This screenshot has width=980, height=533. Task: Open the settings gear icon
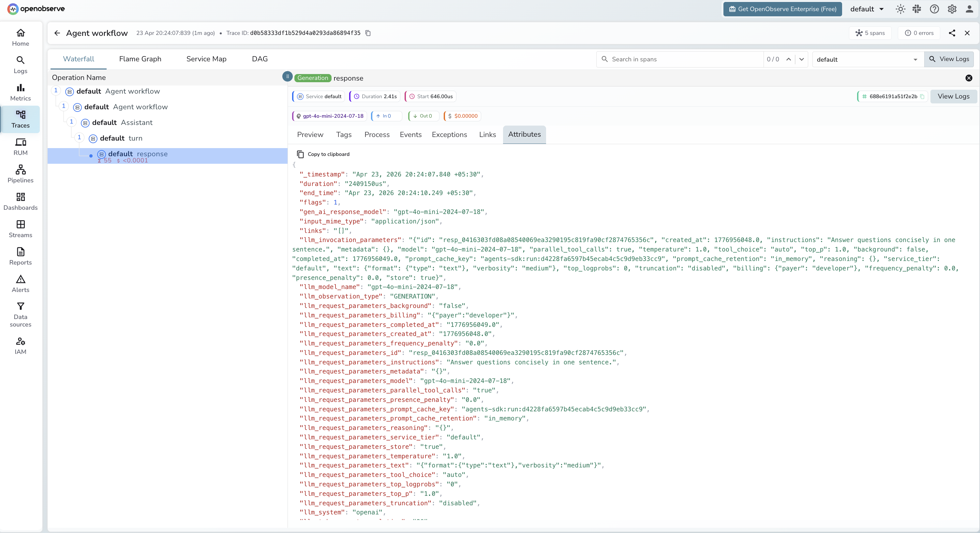coord(952,9)
